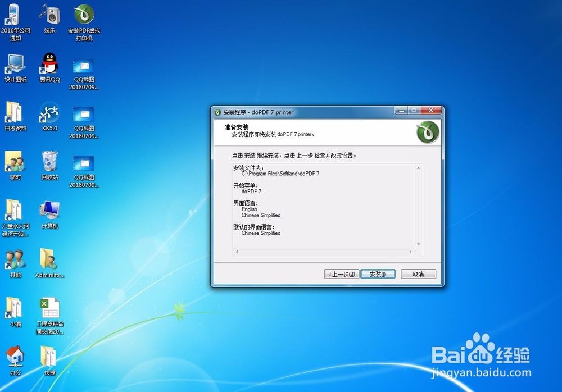Select the QQ截图 file next to 回收站
The height and width of the screenshot is (392, 562).
[x=84, y=172]
